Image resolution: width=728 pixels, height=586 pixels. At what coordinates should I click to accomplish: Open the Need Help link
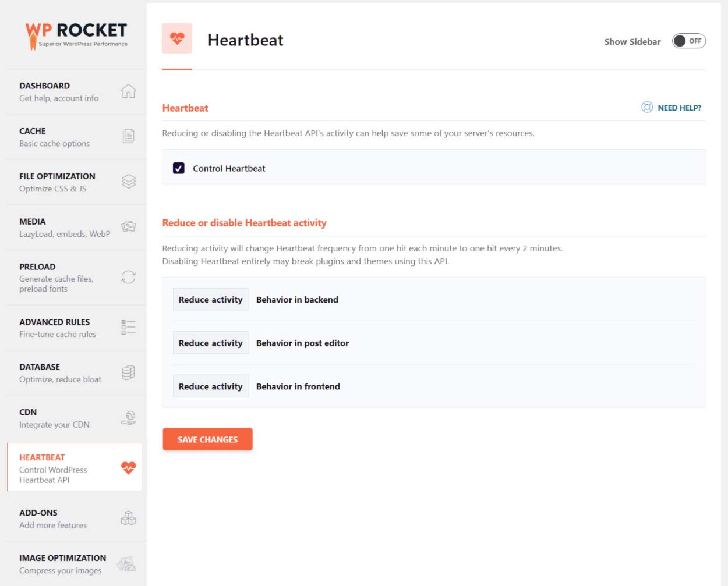coord(671,108)
